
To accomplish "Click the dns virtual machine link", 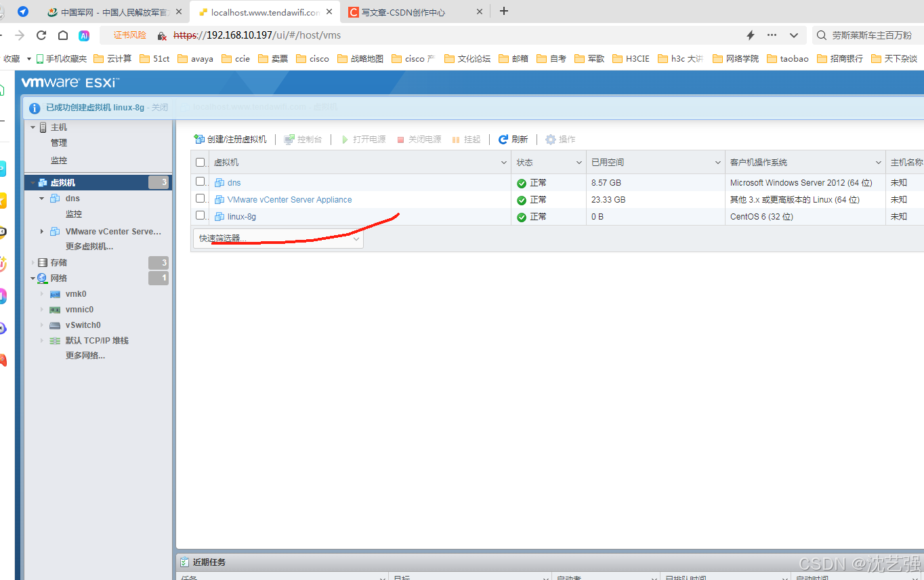I will click(x=234, y=183).
